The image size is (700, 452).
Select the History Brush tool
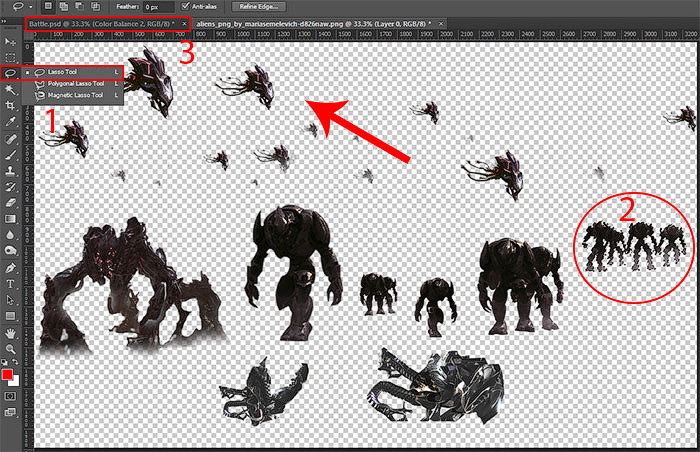10,187
